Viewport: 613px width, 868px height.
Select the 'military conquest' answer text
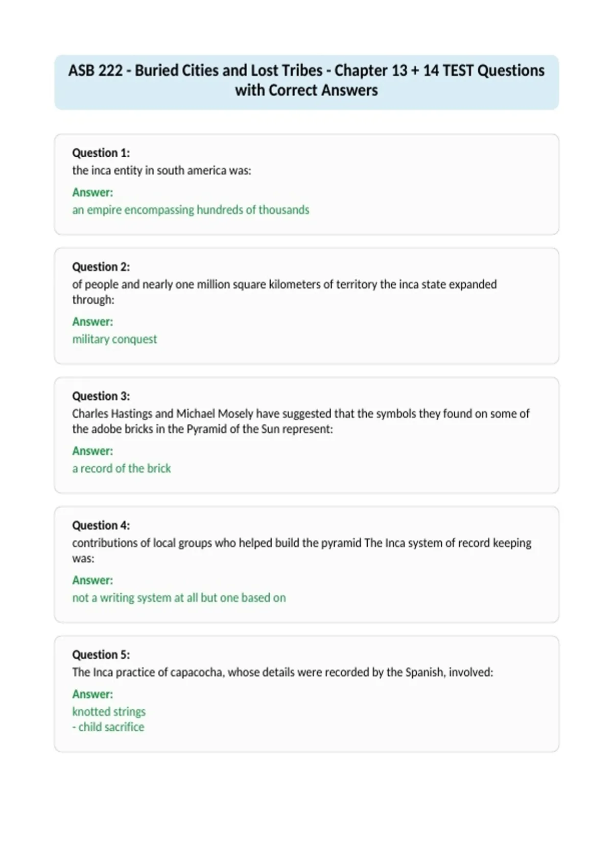click(114, 339)
